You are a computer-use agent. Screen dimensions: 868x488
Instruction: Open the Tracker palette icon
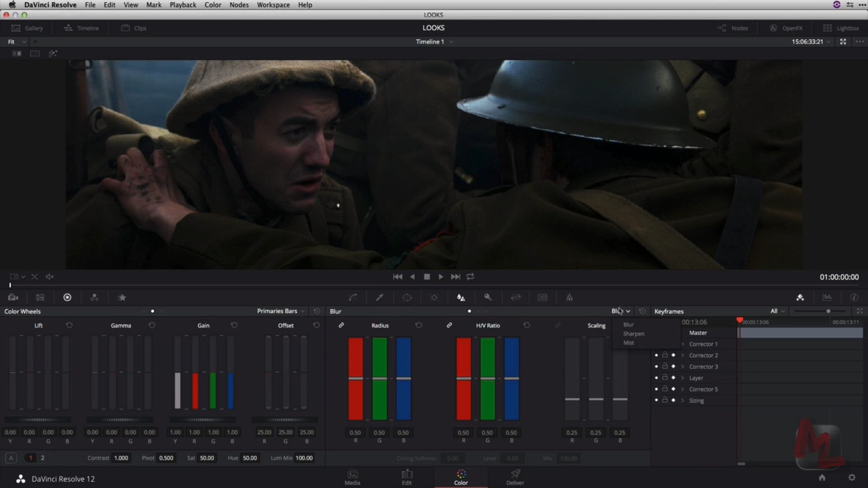click(x=434, y=297)
